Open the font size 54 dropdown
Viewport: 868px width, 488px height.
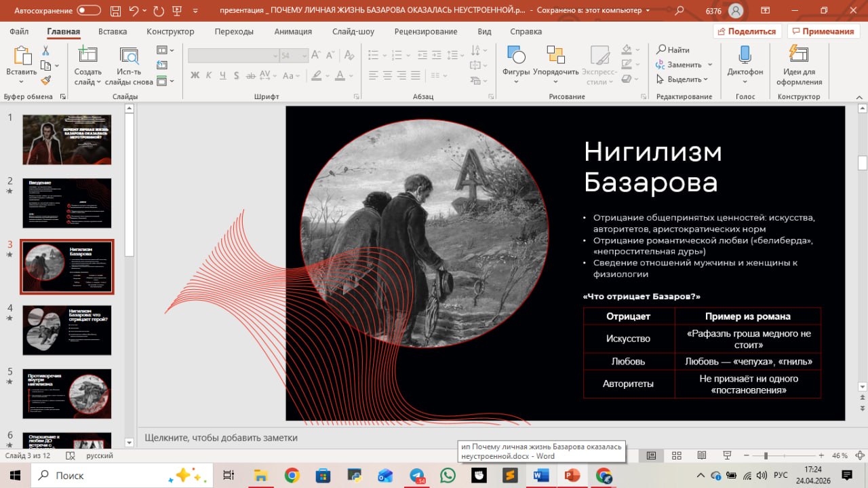tap(305, 56)
